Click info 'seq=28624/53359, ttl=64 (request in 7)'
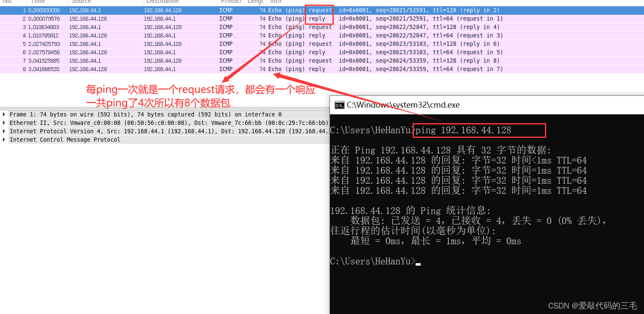The width and height of the screenshot is (644, 314). point(440,69)
